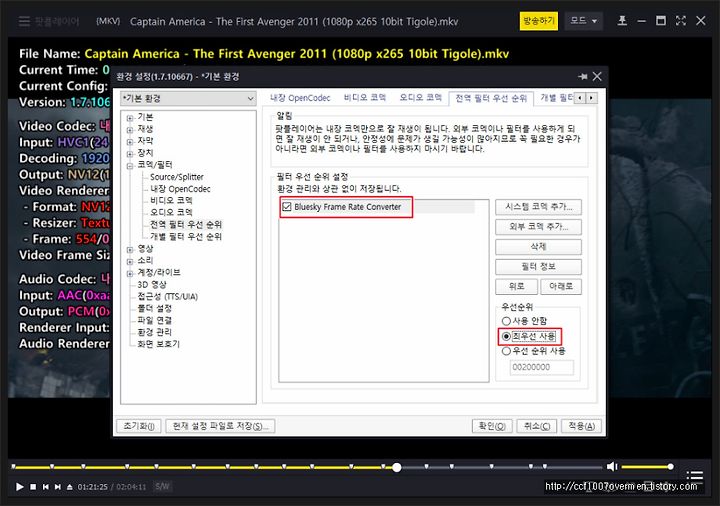Screen dimensions: 720x506
Task: Click the 외부 코덱 추가 button
Action: pos(538,227)
